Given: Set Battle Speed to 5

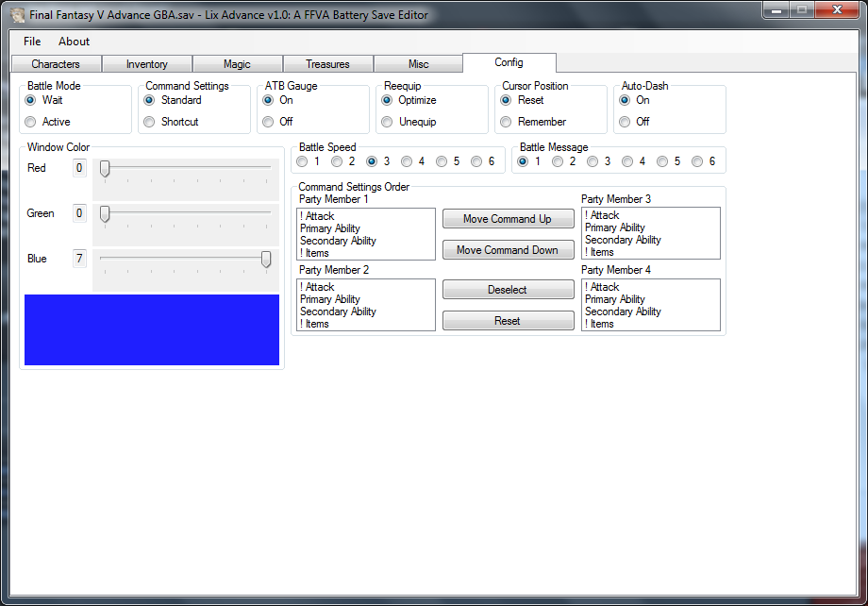Looking at the screenshot, I should (448, 161).
